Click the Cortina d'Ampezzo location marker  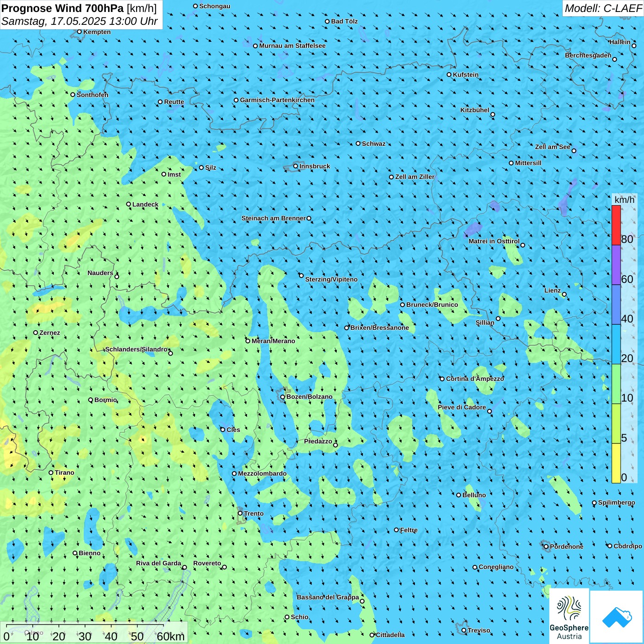pyautogui.click(x=442, y=379)
